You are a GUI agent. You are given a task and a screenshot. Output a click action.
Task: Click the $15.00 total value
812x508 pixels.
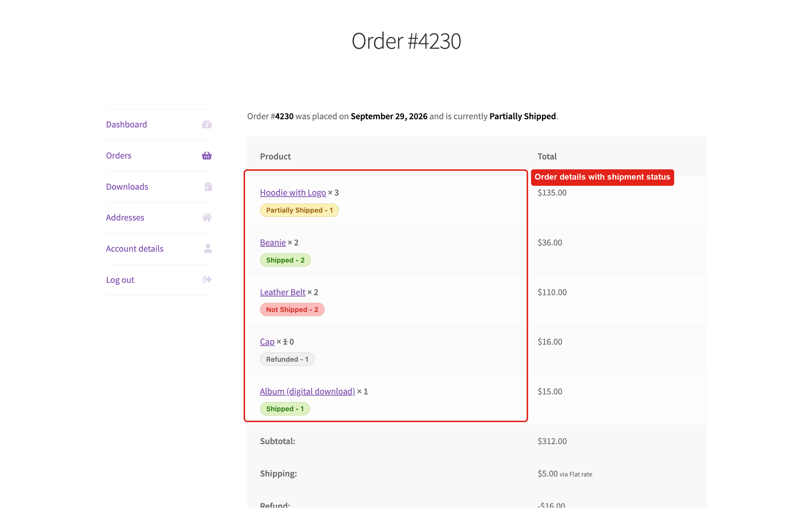[x=549, y=391]
